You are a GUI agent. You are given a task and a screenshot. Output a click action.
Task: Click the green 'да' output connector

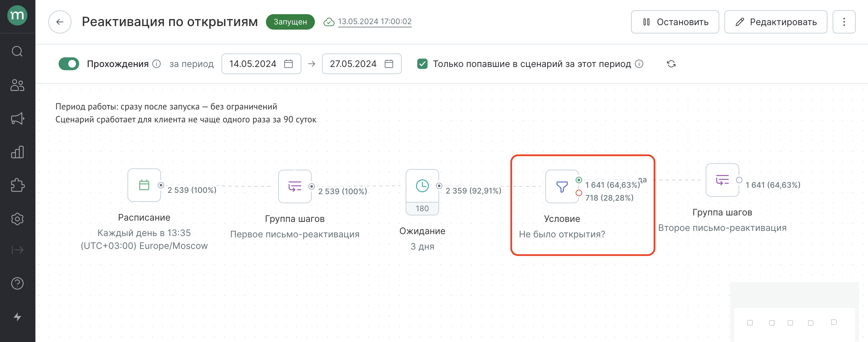point(579,180)
